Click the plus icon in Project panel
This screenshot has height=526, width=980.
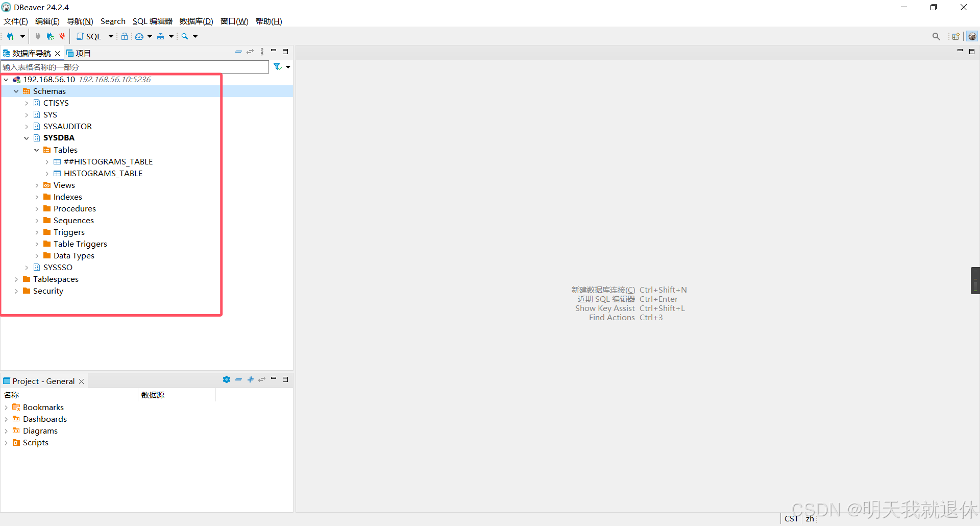250,379
